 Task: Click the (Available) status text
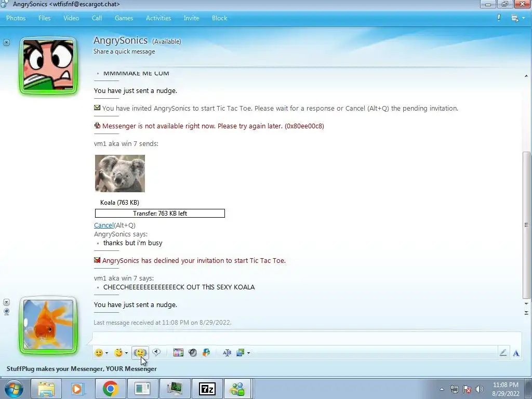pos(167,42)
